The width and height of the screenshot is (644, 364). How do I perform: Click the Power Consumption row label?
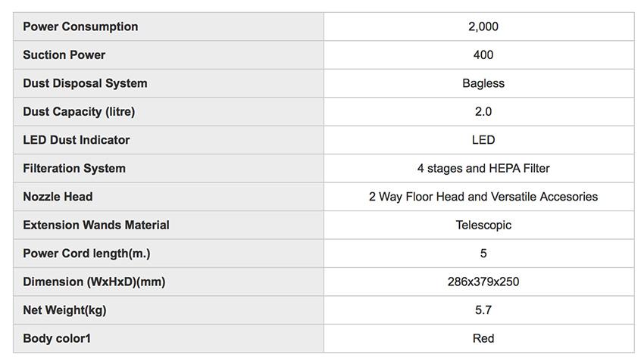coord(80,26)
